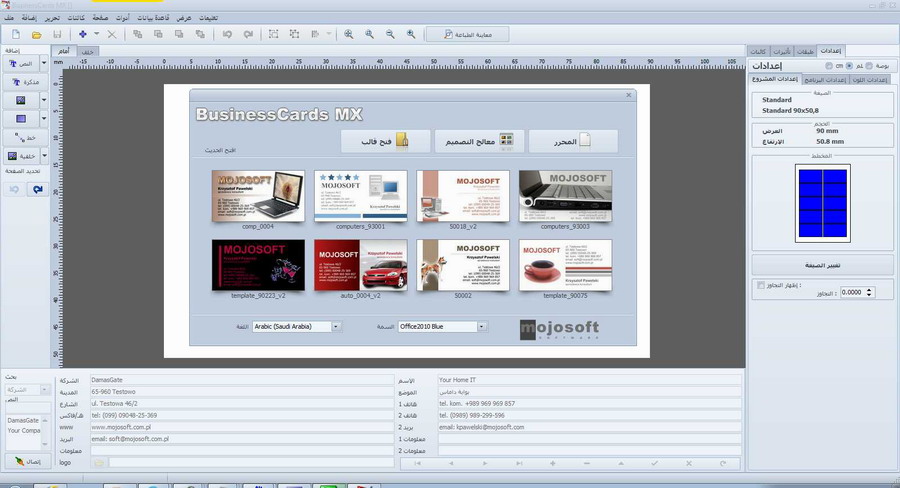The image size is (900, 488).
Task: Click the تغيير الصيغة change format button
Action: click(823, 265)
